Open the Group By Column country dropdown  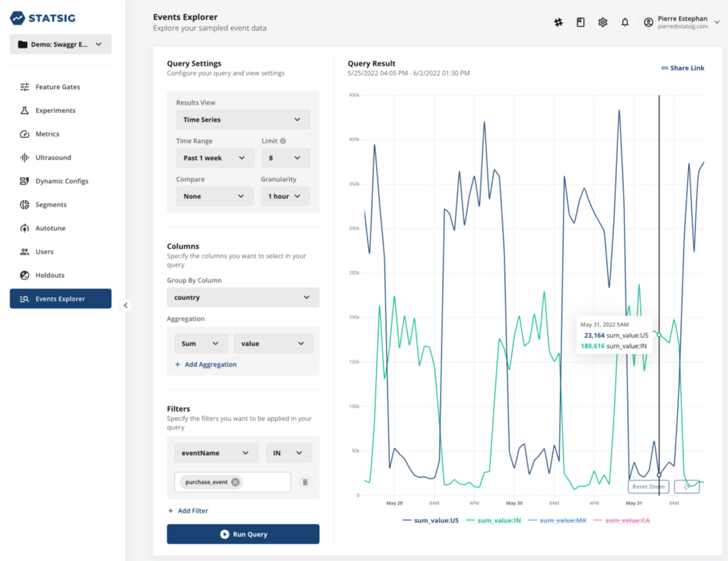[x=243, y=297]
